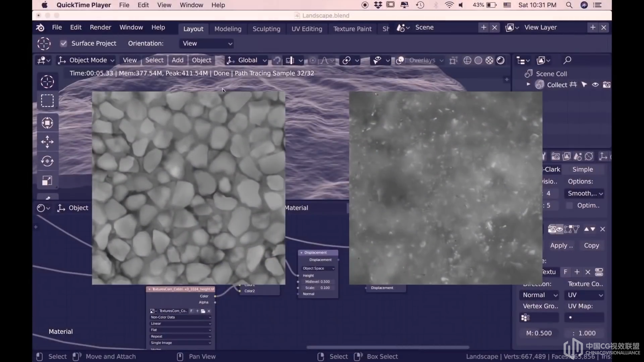
Task: Open UV texture coordinates dropdown
Action: (585, 295)
